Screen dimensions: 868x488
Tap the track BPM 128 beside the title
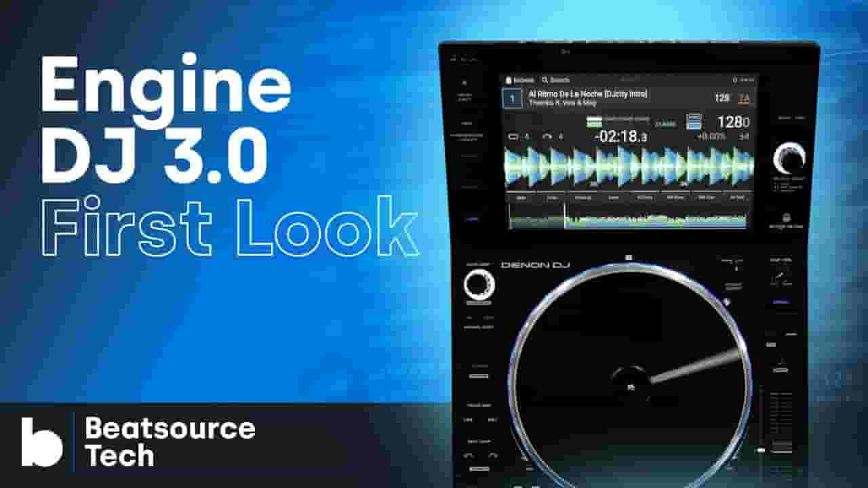click(x=722, y=98)
